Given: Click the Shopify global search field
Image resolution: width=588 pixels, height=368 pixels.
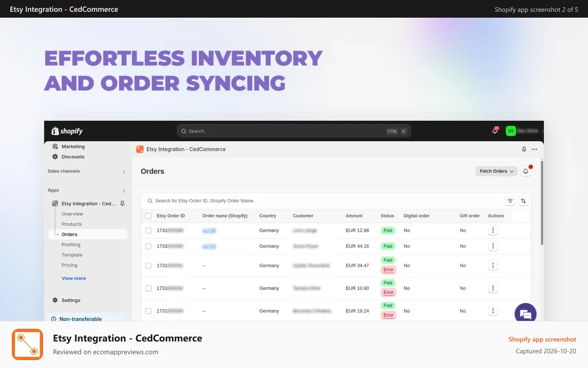Looking at the screenshot, I should 294,131.
